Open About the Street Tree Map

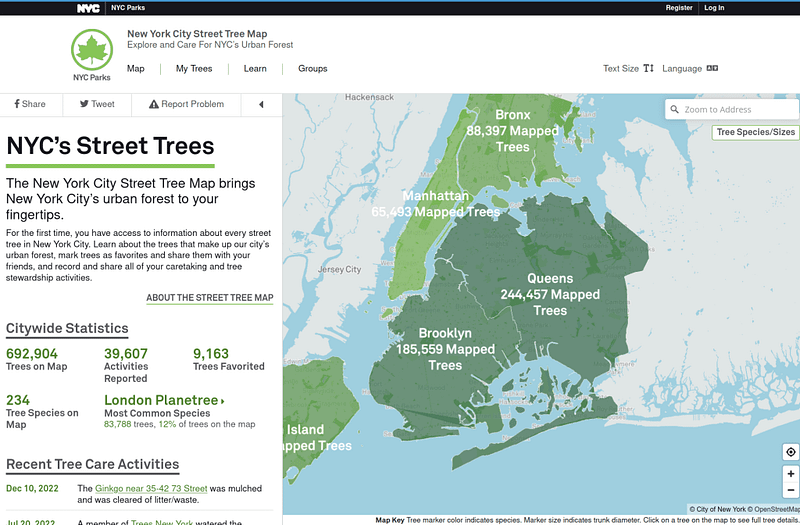click(x=210, y=298)
